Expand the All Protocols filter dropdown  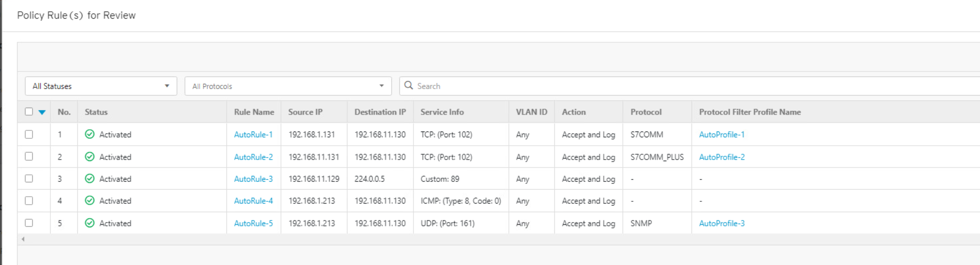[x=288, y=86]
